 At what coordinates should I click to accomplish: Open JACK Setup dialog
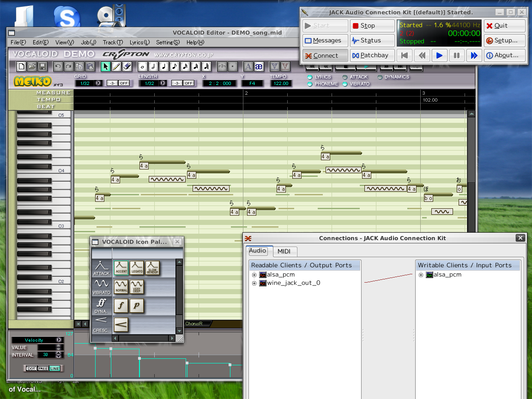[x=504, y=40]
